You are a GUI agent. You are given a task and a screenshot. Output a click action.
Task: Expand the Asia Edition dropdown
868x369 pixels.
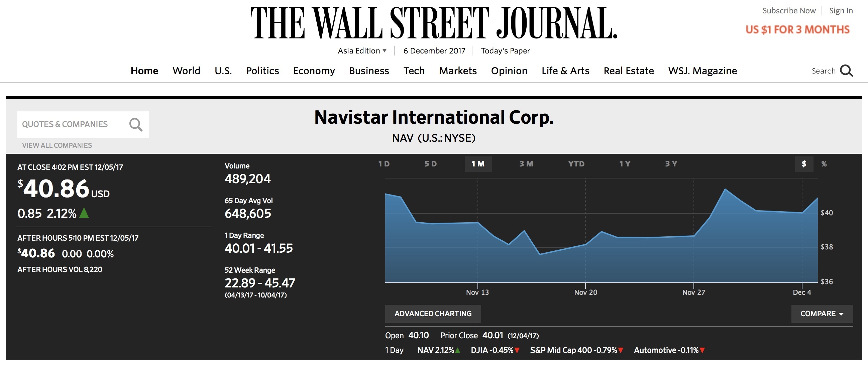(x=362, y=51)
